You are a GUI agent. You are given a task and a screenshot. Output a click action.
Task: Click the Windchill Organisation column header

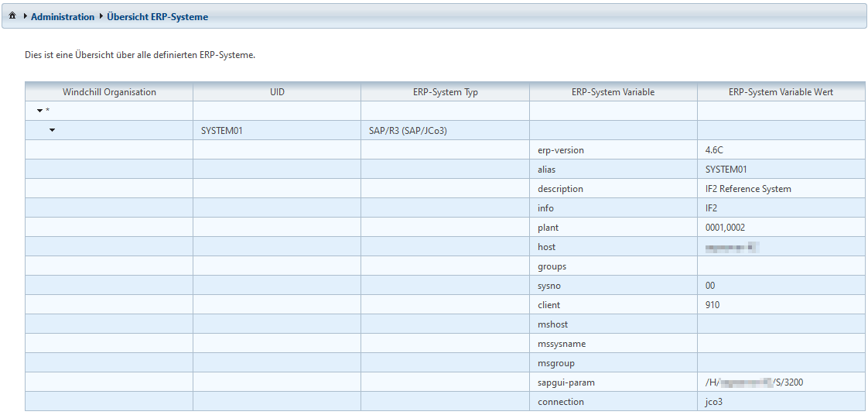(x=109, y=92)
